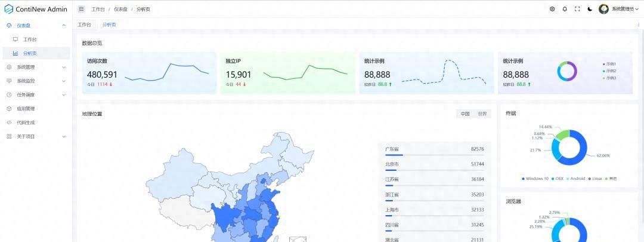Open the 系统管理员 user dropdown
Image resolution: width=644 pixels, height=242 pixels.
pyautogui.click(x=625, y=9)
